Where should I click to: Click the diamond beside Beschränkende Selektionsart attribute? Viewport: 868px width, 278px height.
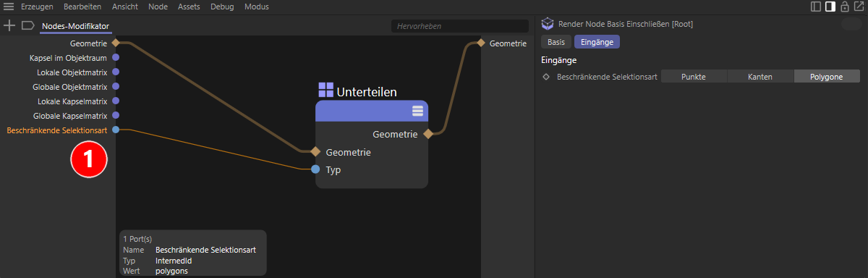click(546, 76)
